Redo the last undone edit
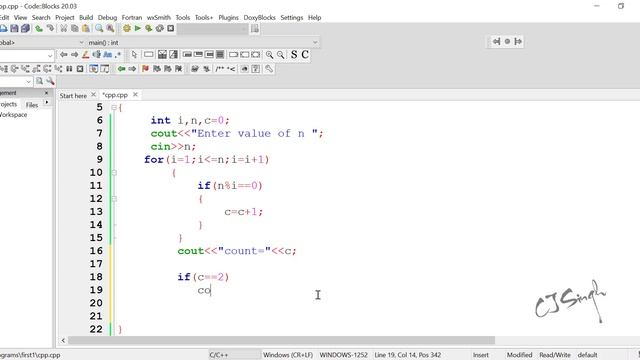 (50, 29)
